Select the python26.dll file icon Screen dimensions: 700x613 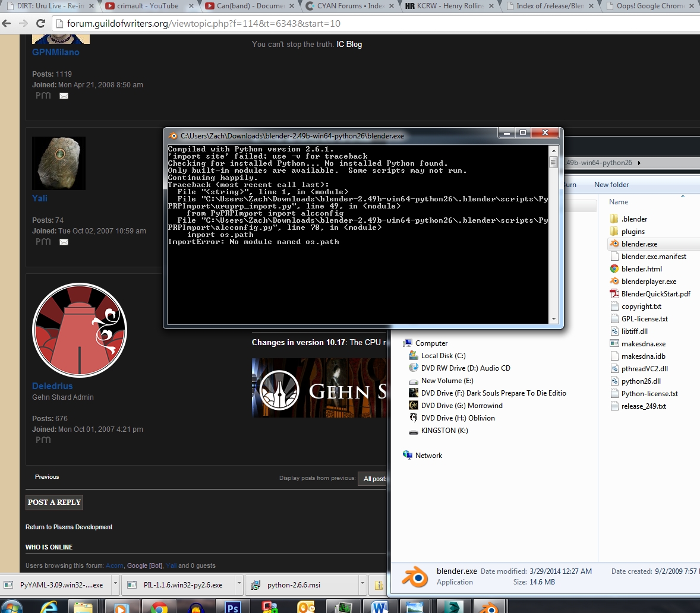(614, 381)
